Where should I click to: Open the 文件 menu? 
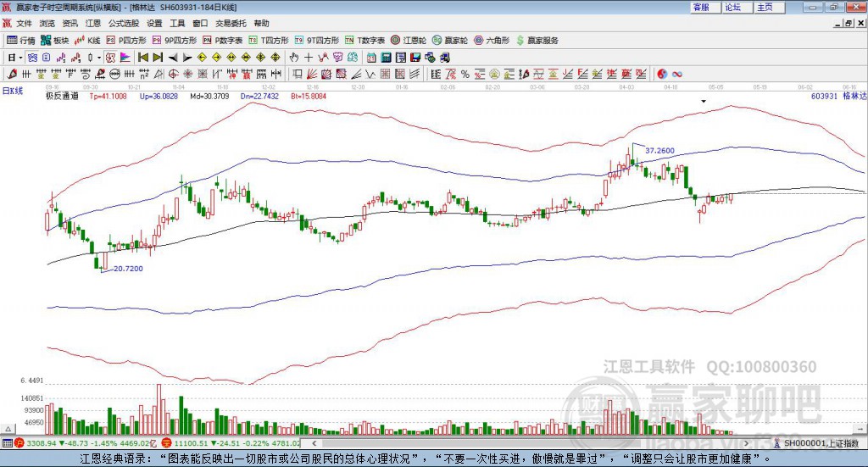(x=24, y=23)
